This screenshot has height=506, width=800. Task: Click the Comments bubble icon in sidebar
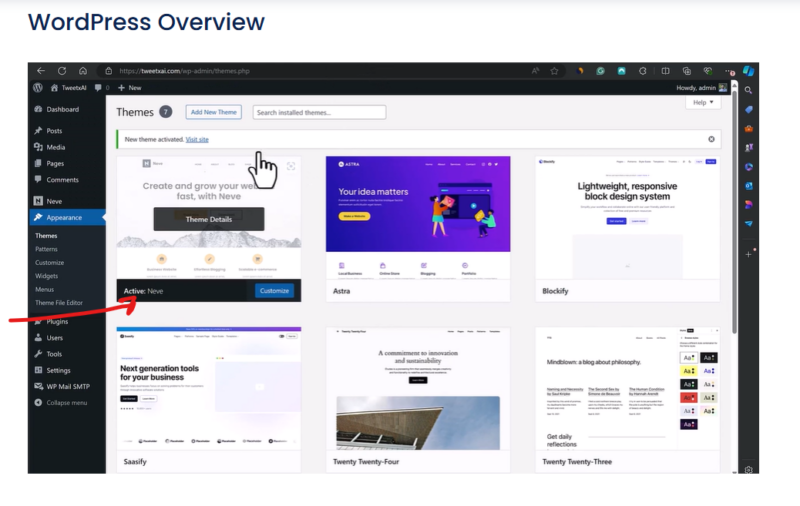pyautogui.click(x=38, y=180)
